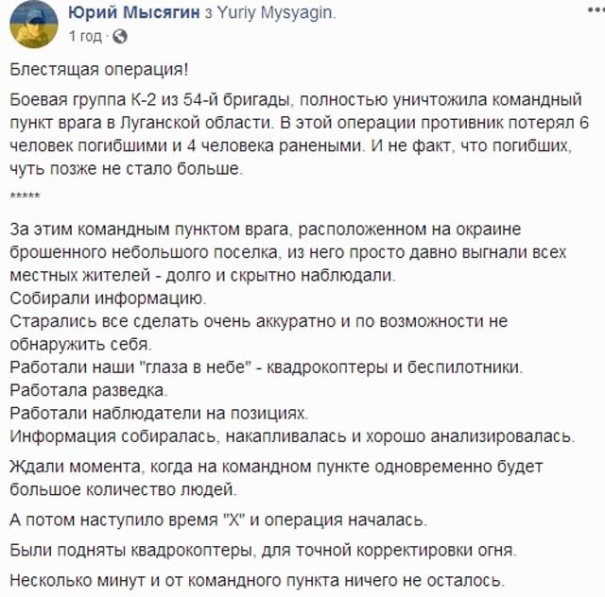Click the line "Работали наблюдатели на позициях."
Viewport: 605px width, 597px height.
(159, 413)
